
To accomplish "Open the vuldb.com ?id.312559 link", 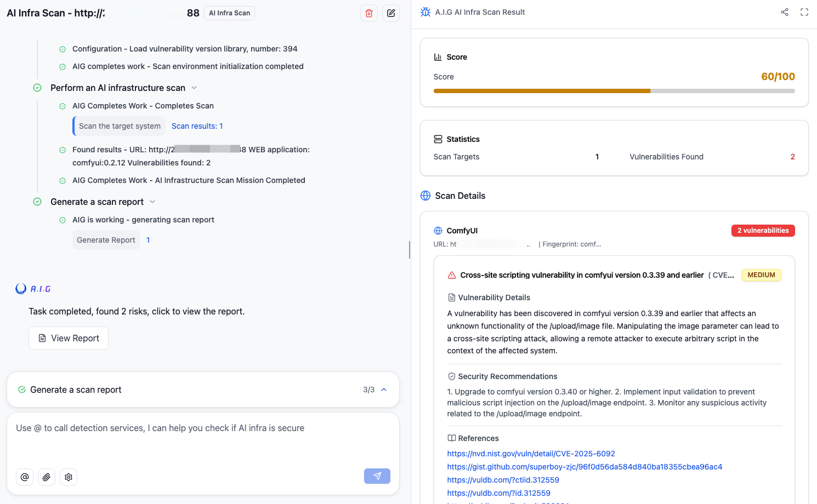I will click(498, 493).
